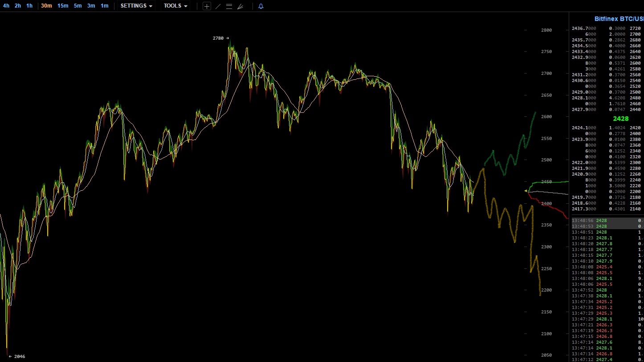Choose the trade at 13:47:34
This screenshot has height=362, width=644.
pyautogui.click(x=607, y=302)
